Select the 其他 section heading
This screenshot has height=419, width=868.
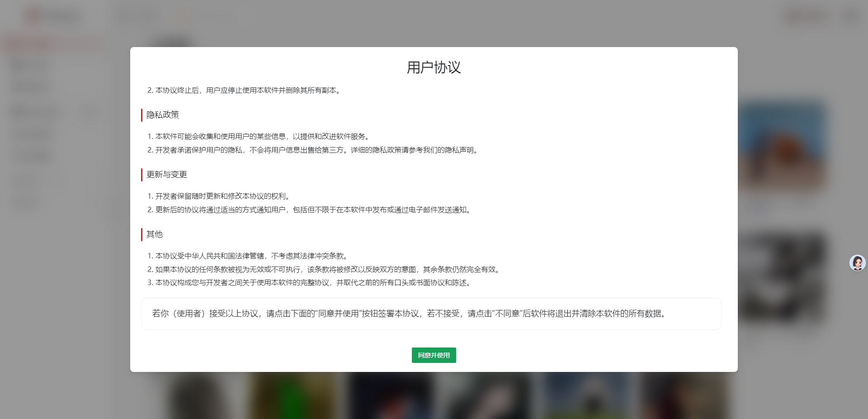tap(155, 234)
